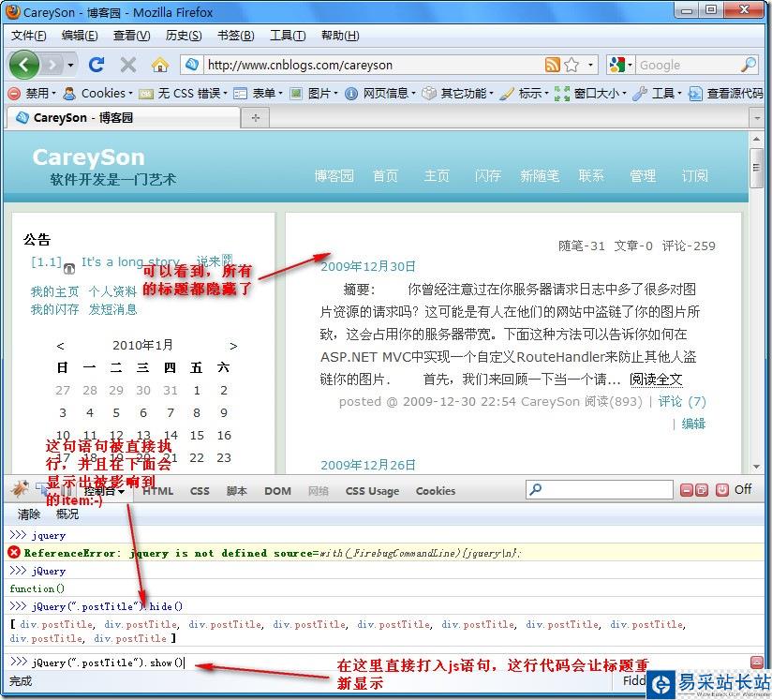Click the 新随笔 navigation link
Viewport: 772px width, 700px height.
[540, 175]
